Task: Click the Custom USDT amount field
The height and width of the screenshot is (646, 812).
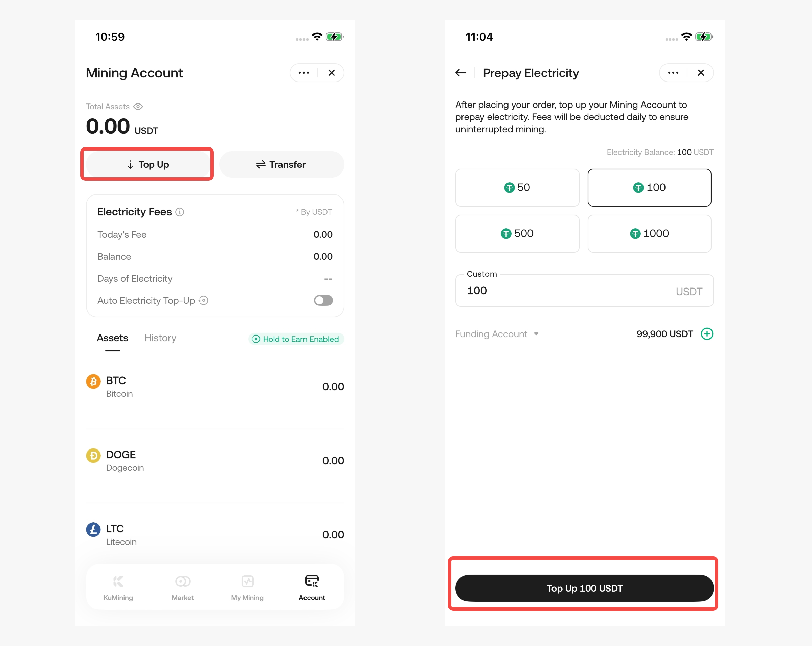Action: (x=565, y=291)
